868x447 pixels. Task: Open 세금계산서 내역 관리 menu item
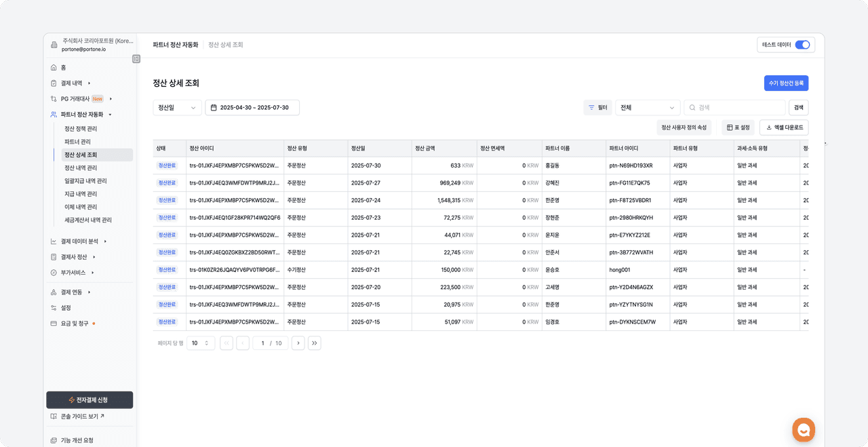[88, 220]
